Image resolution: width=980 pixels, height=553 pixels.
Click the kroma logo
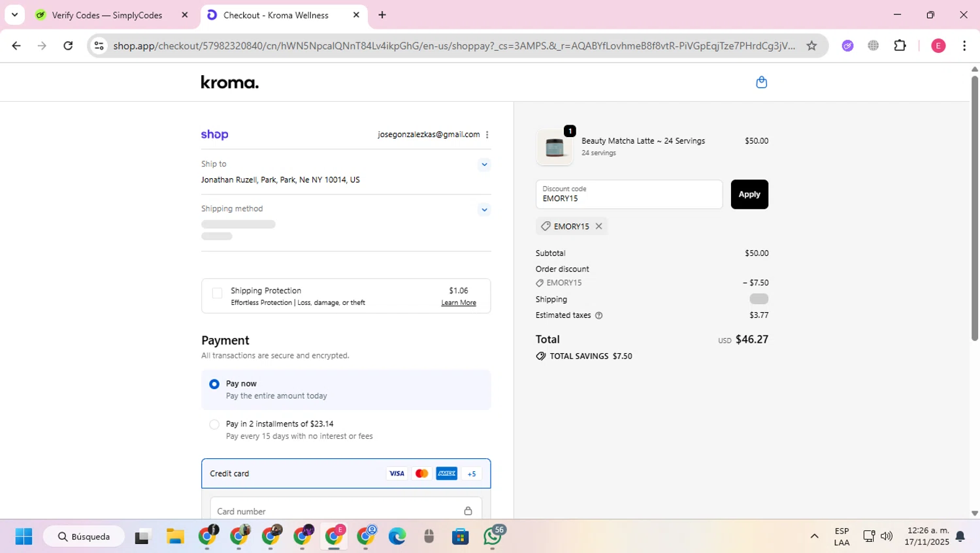click(230, 82)
